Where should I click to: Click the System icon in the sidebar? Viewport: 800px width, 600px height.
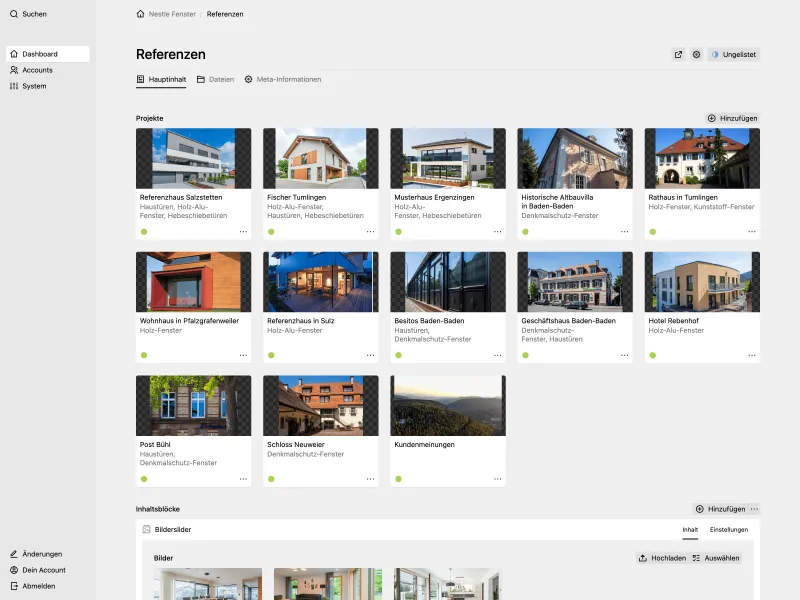[x=13, y=86]
